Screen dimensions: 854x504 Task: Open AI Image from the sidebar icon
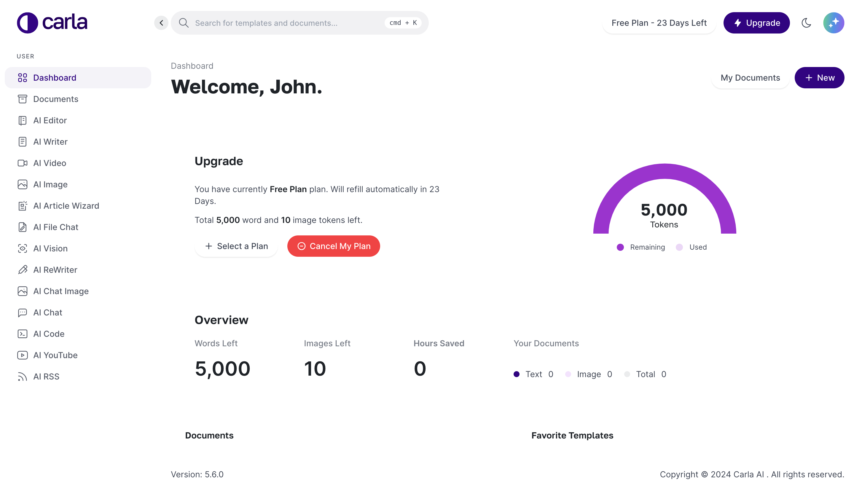[23, 184]
